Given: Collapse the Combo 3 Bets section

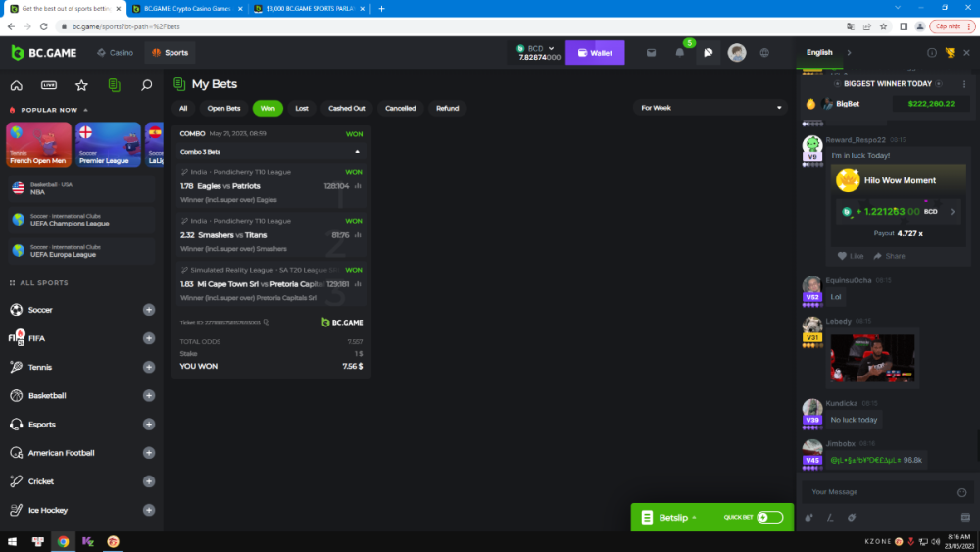Looking at the screenshot, I should pyautogui.click(x=357, y=152).
